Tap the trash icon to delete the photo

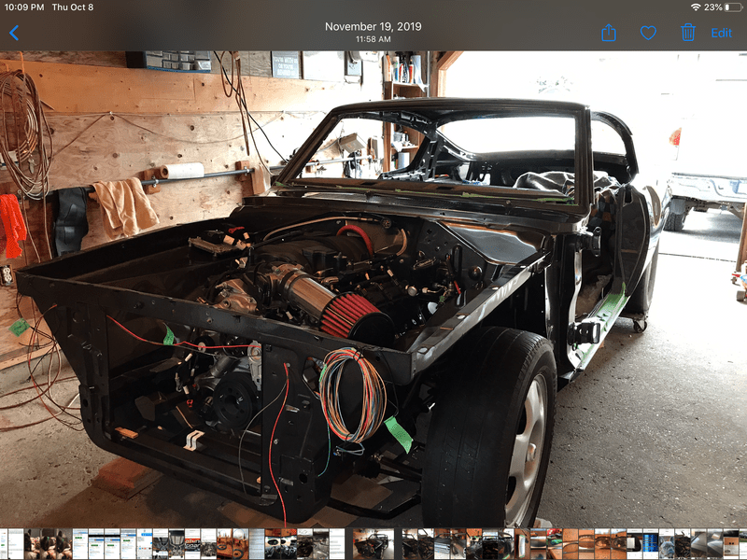tap(689, 31)
